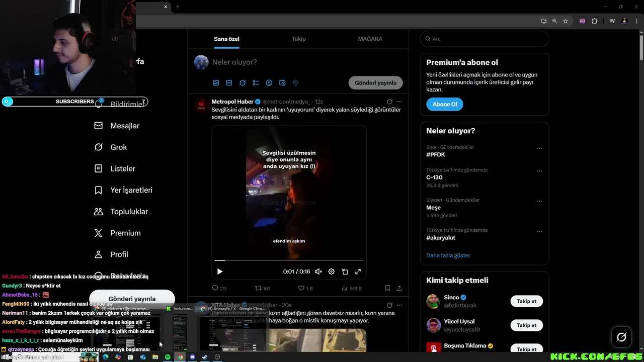The height and width of the screenshot is (362, 644).
Task: Like the Metropol Haber post
Action: pos(305,288)
